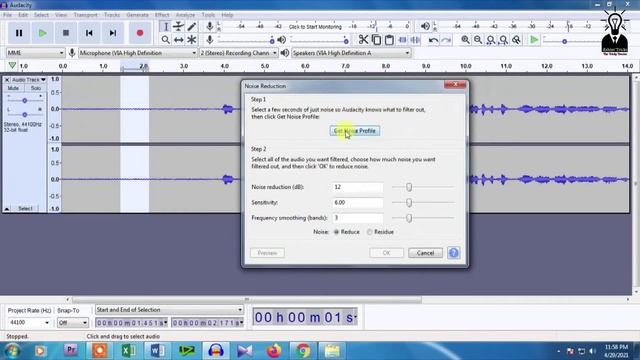Open the Effect menu
This screenshot has width=640, height=360.
click(x=162, y=15)
